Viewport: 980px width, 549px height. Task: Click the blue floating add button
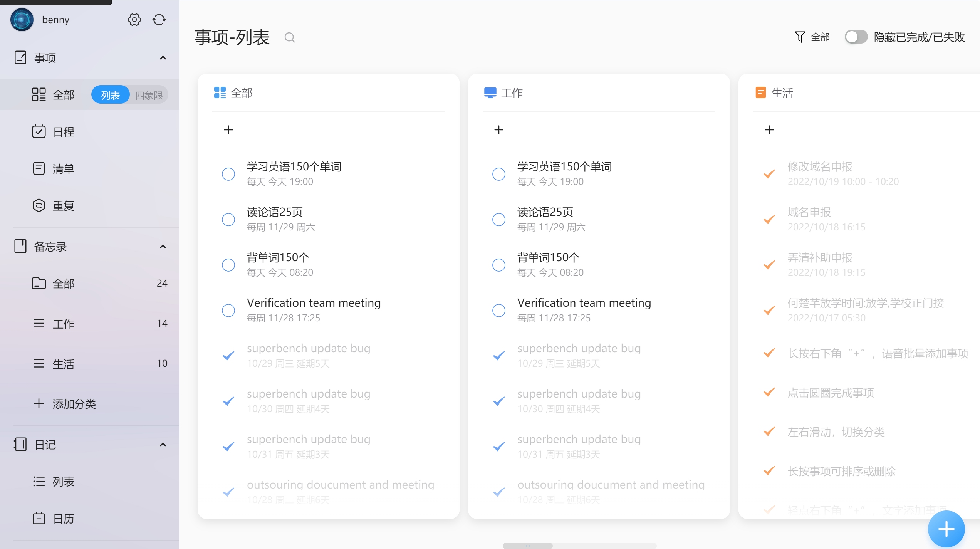tap(946, 529)
